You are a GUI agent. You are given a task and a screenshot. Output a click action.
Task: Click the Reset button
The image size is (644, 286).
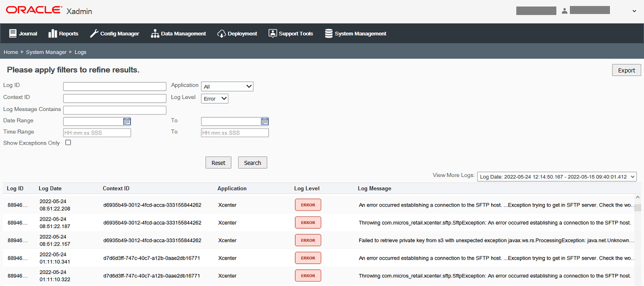(x=218, y=162)
